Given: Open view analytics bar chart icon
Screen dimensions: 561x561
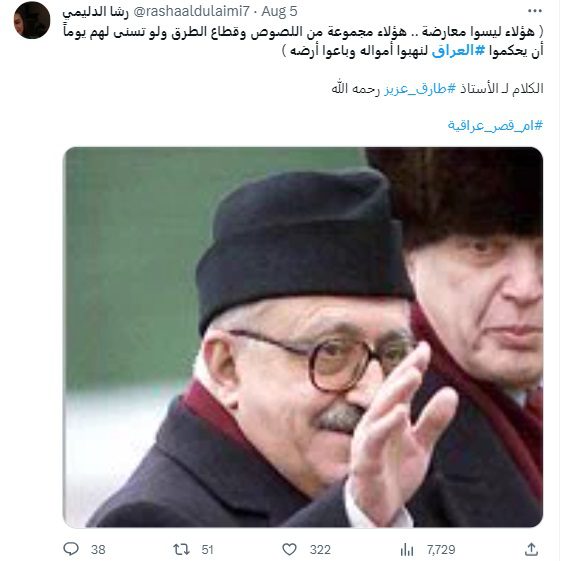Looking at the screenshot, I should tap(407, 549).
